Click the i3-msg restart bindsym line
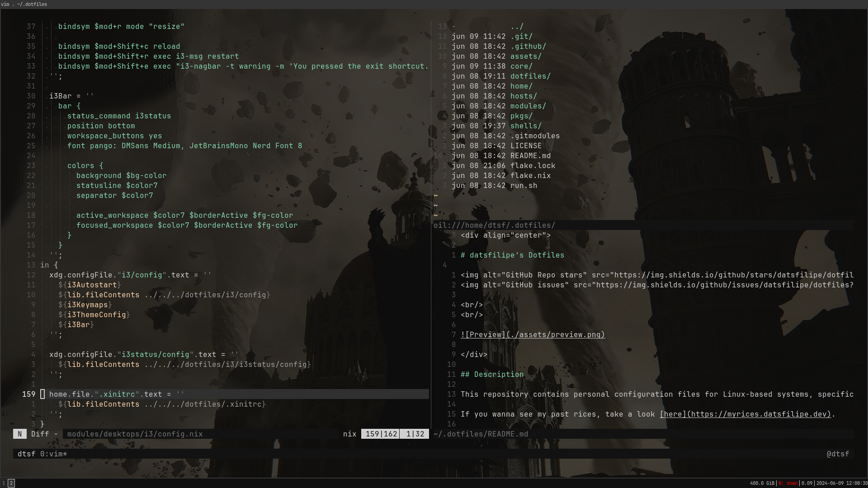Viewport: 868px width, 488px height. click(148, 56)
